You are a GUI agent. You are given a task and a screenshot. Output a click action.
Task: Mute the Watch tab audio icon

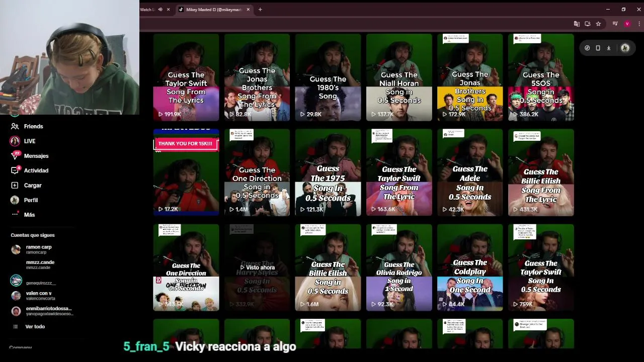click(160, 10)
